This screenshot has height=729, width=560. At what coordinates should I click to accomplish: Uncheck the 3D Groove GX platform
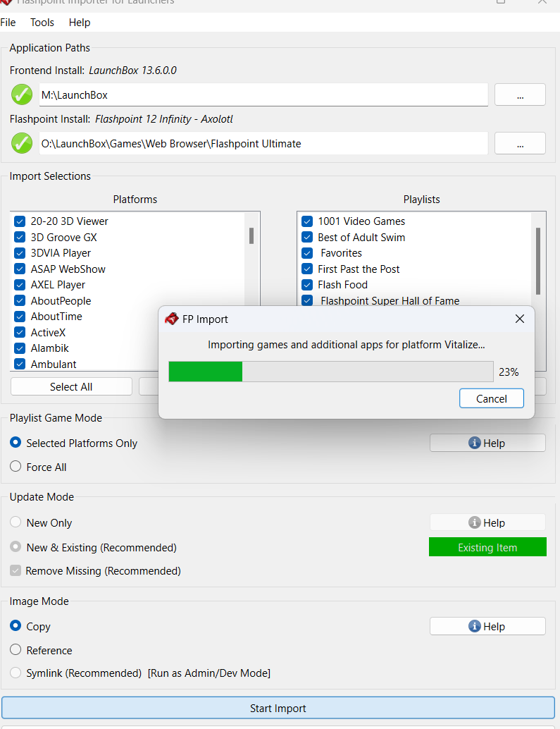[20, 237]
